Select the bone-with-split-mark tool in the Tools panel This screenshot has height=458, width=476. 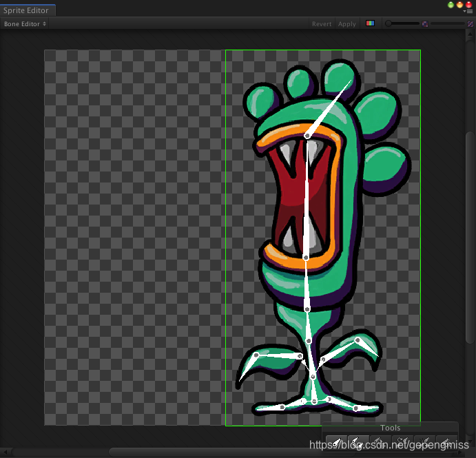(x=425, y=442)
